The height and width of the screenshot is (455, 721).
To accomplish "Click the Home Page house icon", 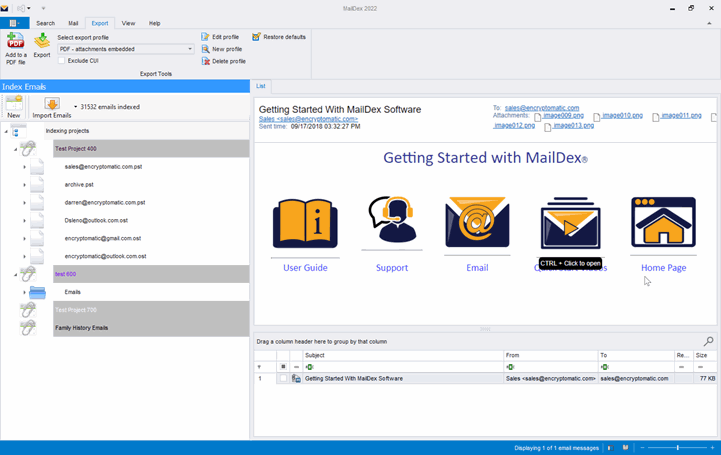I will (x=663, y=222).
